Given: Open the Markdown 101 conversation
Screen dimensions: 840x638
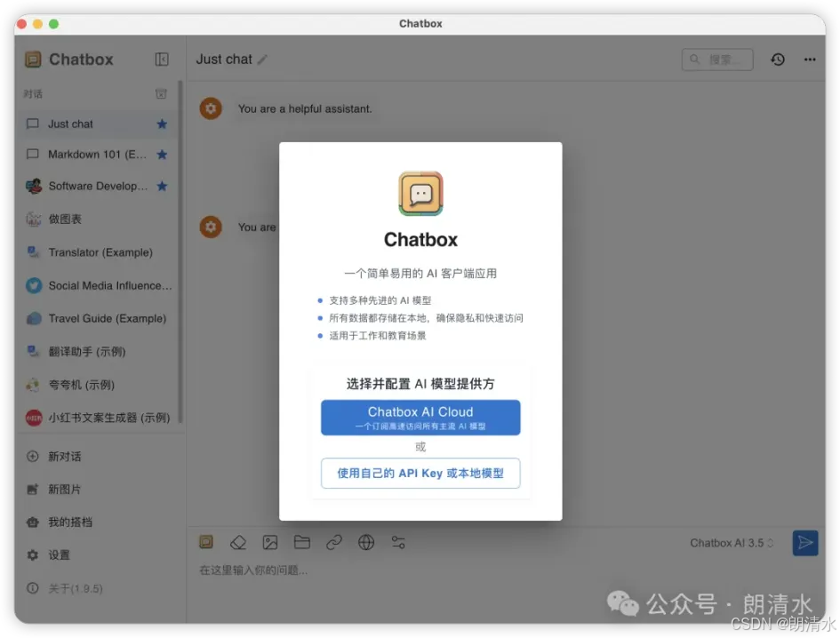Looking at the screenshot, I should [x=98, y=155].
